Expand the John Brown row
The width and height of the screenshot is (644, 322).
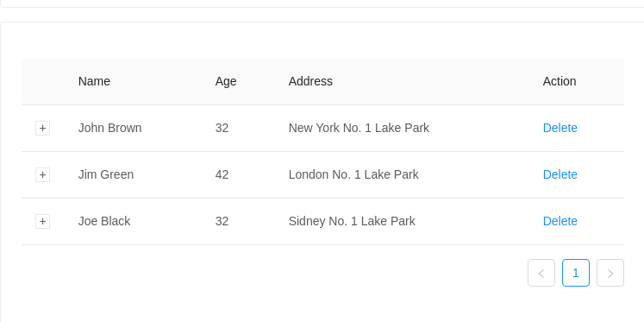43,129
